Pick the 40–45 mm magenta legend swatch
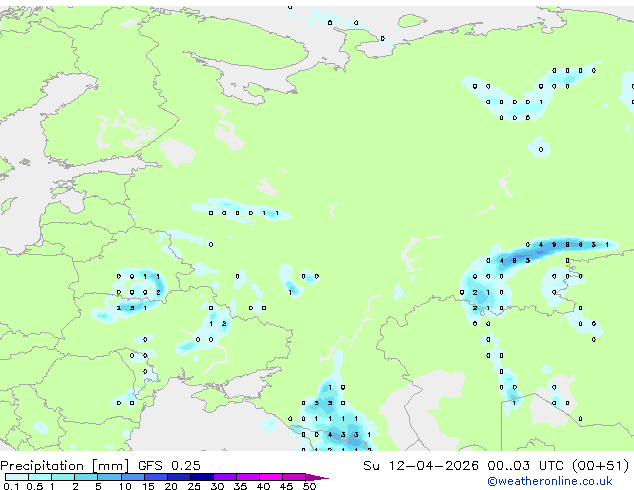 (x=271, y=477)
